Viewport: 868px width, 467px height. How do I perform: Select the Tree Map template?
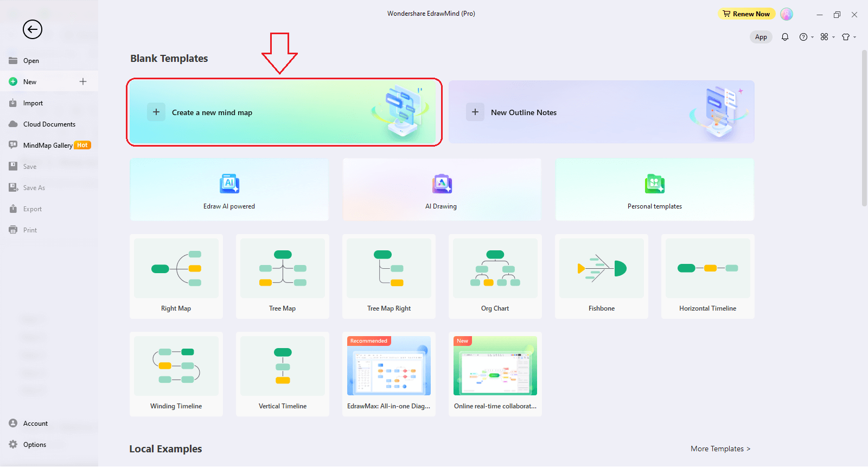(283, 276)
